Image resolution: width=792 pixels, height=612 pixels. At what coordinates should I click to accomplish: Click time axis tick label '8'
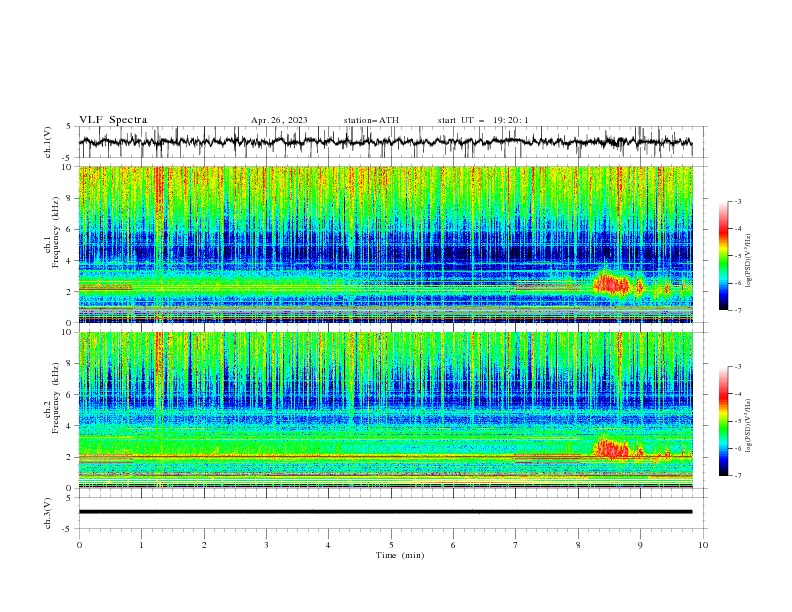[578, 545]
